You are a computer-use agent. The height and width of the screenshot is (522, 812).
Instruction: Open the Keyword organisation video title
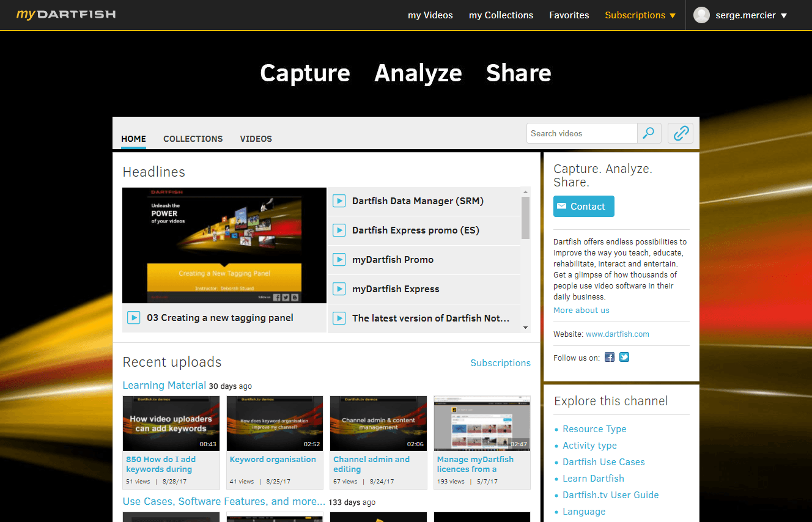(x=273, y=459)
